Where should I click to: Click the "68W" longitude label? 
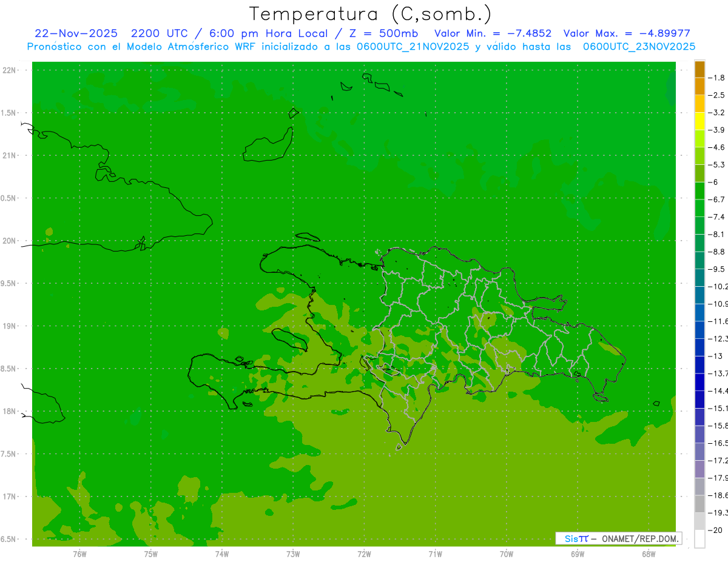click(649, 554)
